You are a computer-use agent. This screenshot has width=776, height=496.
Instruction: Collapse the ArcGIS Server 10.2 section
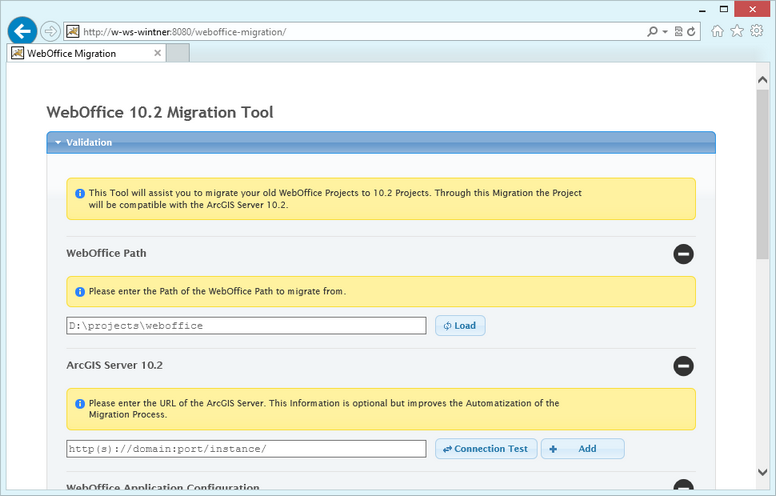(683, 366)
